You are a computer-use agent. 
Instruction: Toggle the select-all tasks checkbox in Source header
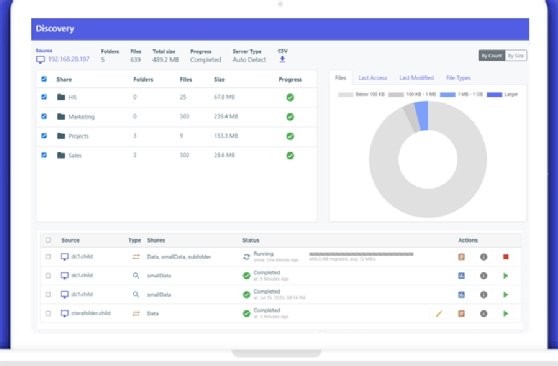[48, 240]
